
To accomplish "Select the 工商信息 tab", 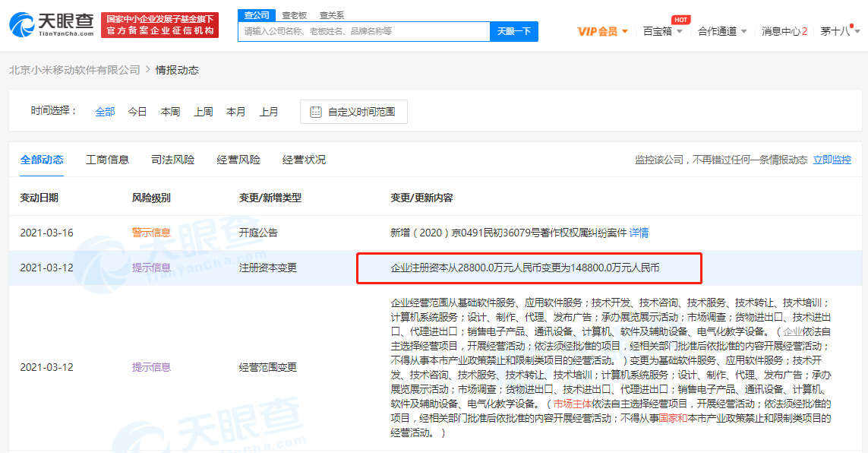I will pyautogui.click(x=107, y=160).
